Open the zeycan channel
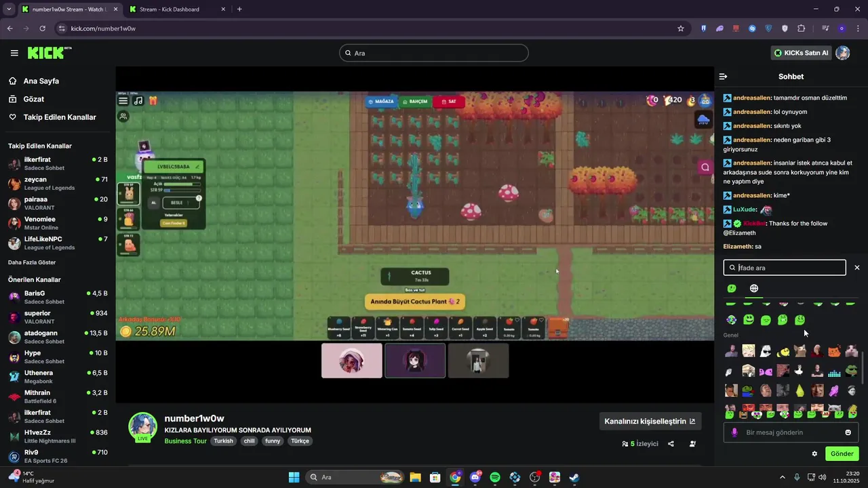Image resolution: width=868 pixels, height=488 pixels. coord(58,184)
